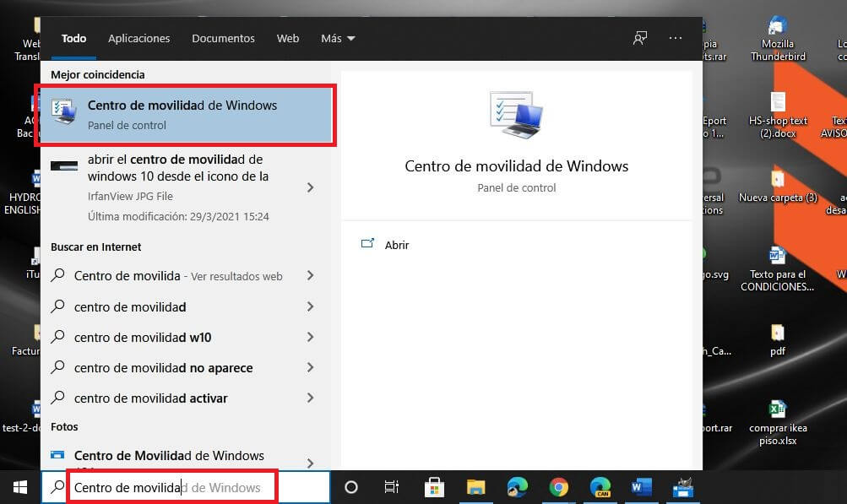847x504 pixels.
Task: Select suggestion 'centro de movilidad activar'
Action: 150,398
